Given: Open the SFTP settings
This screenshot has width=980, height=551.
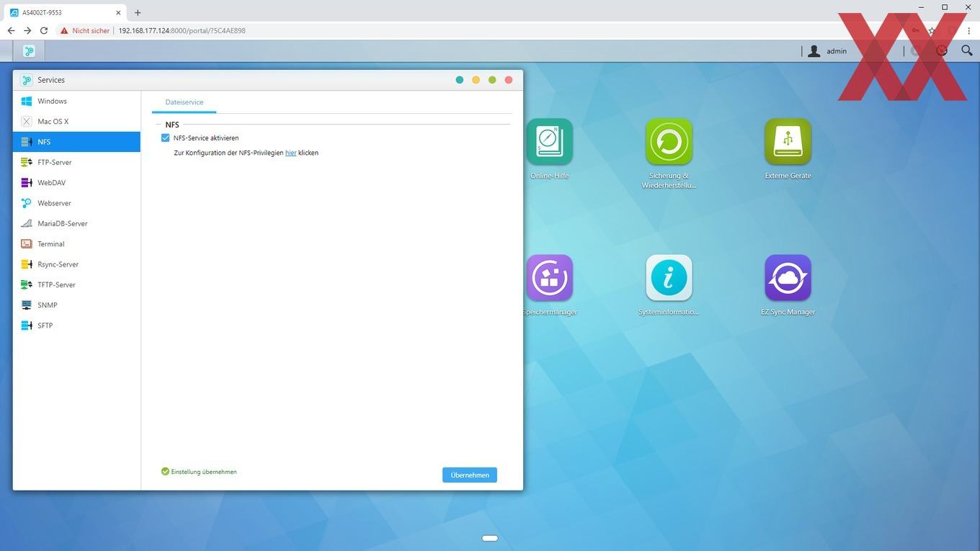Looking at the screenshot, I should 76,326.
